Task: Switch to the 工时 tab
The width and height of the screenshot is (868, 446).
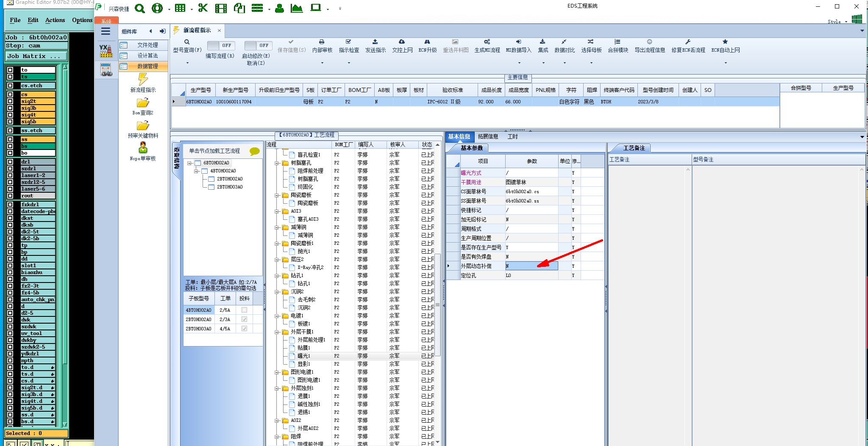Action: point(512,136)
